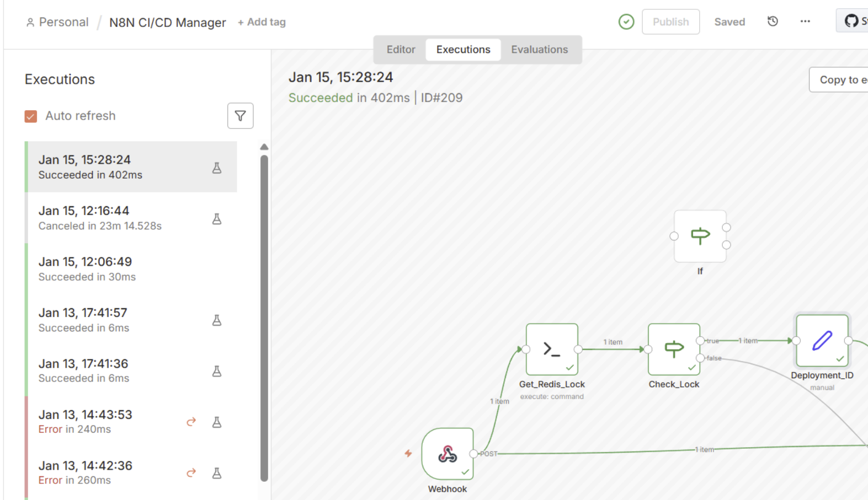This screenshot has width=868, height=500.
Task: Click the Publish button
Action: [670, 21]
